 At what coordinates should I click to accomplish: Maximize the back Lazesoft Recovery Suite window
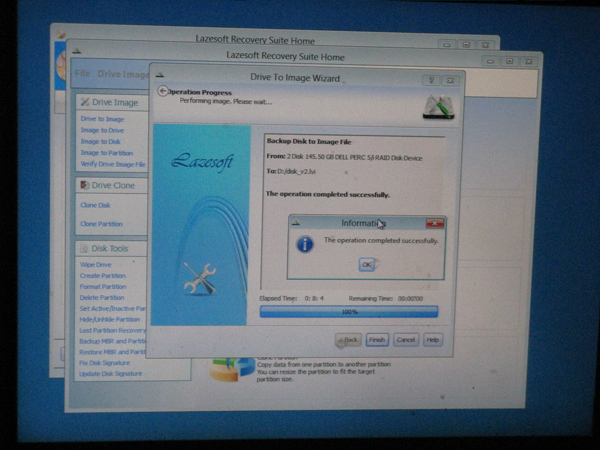point(466,45)
